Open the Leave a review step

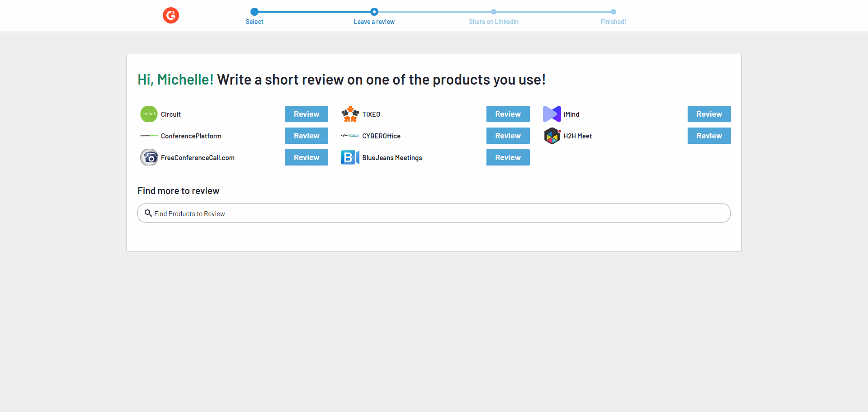coord(374,12)
